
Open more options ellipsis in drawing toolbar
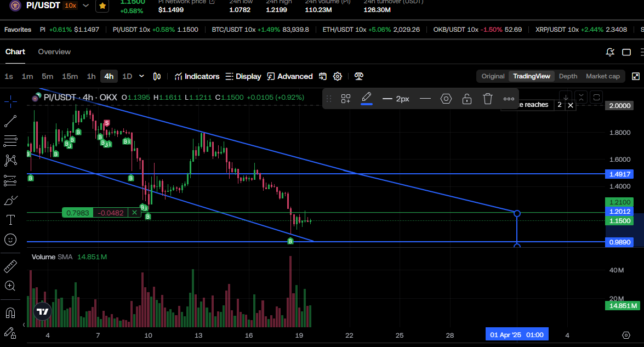(509, 99)
